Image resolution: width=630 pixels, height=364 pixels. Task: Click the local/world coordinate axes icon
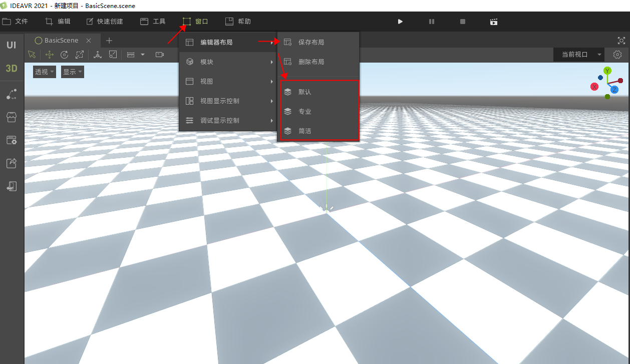(98, 55)
